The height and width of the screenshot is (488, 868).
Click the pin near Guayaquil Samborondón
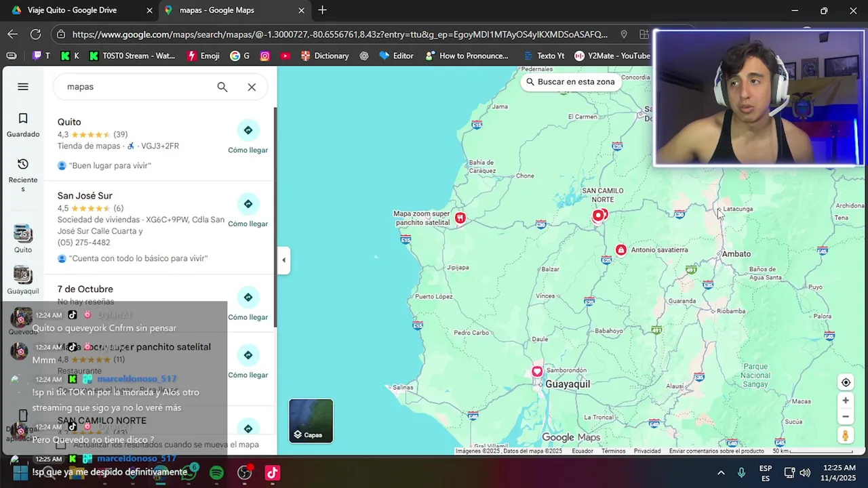(x=537, y=371)
